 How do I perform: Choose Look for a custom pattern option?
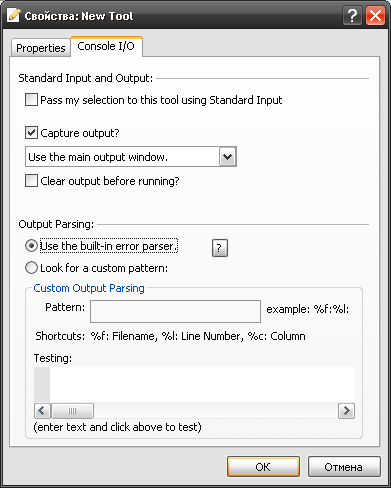(31, 268)
